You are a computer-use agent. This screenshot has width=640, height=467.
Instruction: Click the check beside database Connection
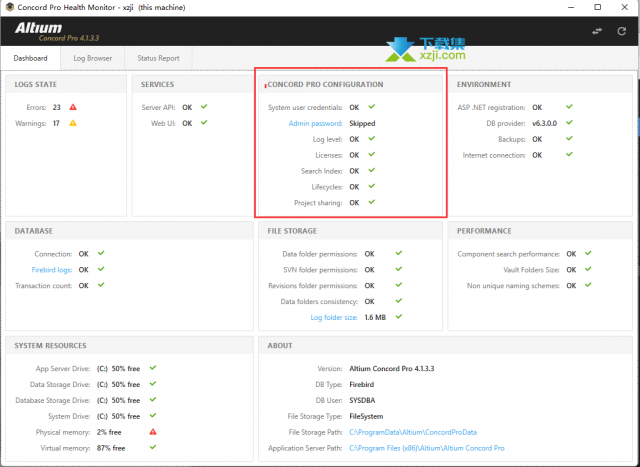pyautogui.click(x=101, y=253)
